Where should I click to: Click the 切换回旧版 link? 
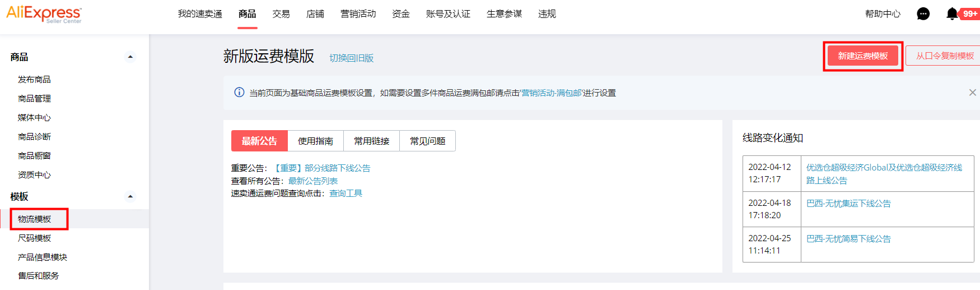(x=351, y=58)
